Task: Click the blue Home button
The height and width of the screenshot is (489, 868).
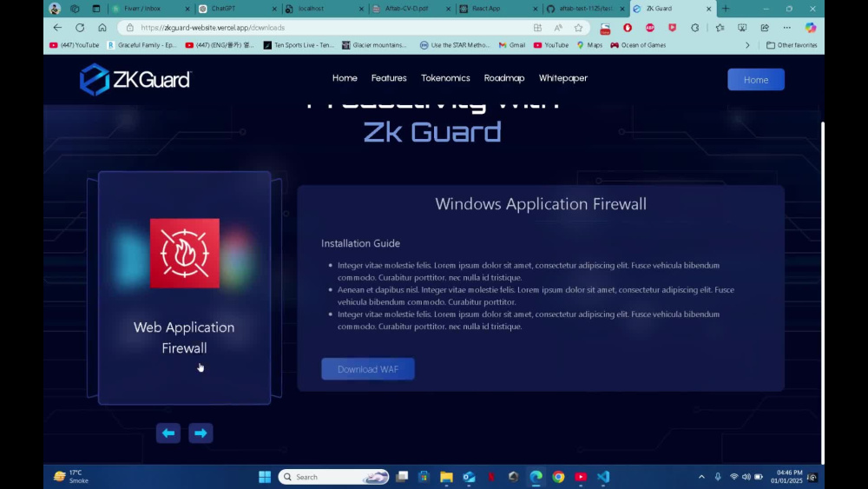Action: (x=756, y=79)
